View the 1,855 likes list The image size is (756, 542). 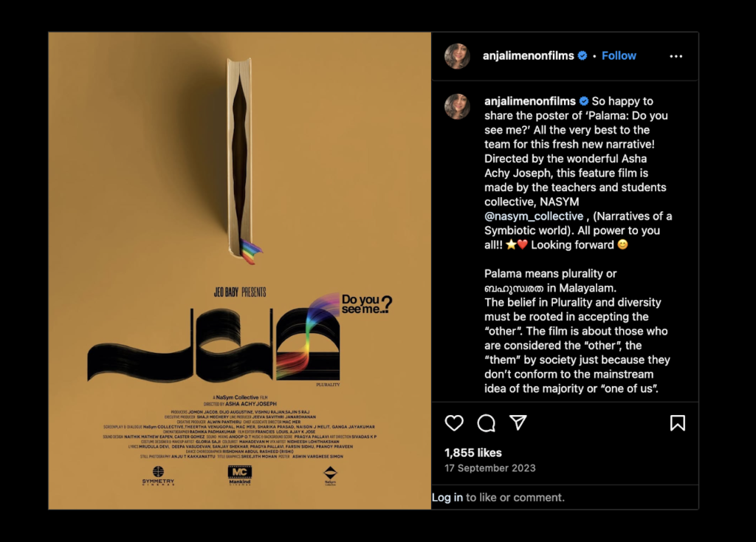473,453
